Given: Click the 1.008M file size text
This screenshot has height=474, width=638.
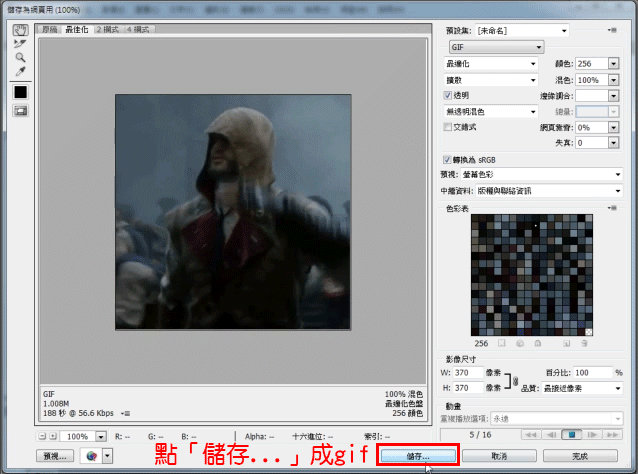Looking at the screenshot, I should (x=56, y=404).
